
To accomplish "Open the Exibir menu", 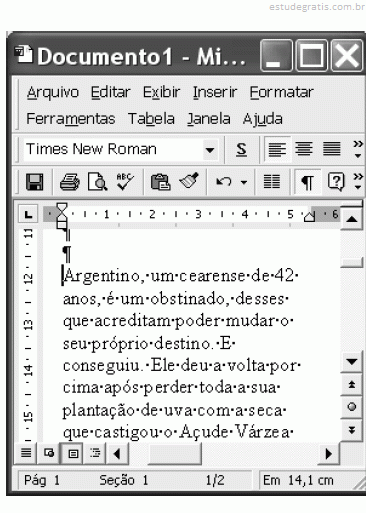I will [162, 92].
